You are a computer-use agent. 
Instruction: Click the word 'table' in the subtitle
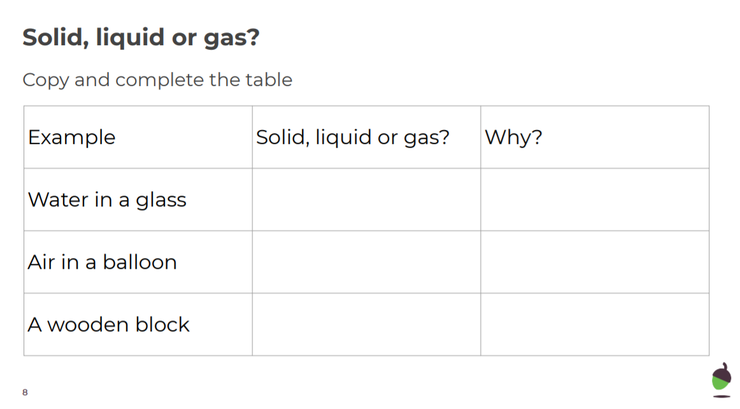(267, 80)
